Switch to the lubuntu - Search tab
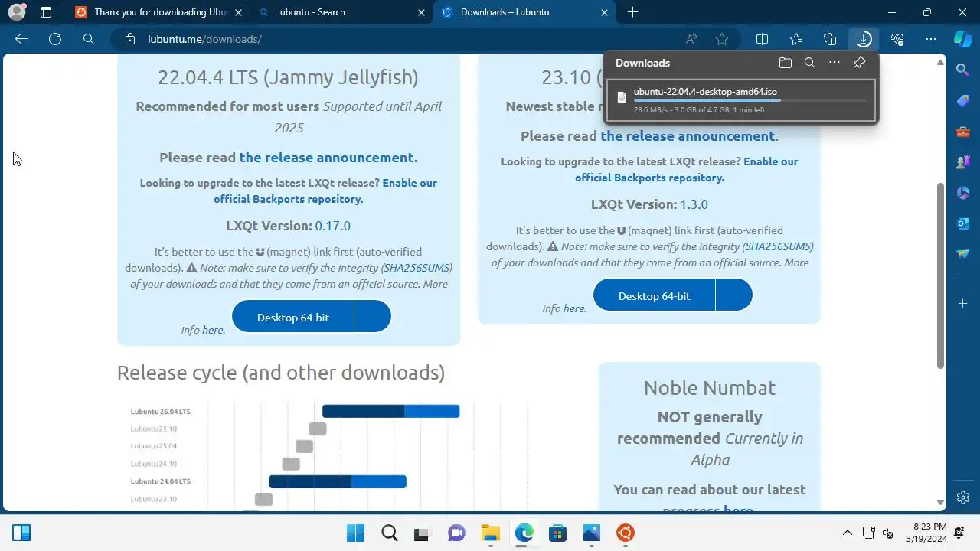Image resolution: width=980 pixels, height=551 pixels. (342, 12)
